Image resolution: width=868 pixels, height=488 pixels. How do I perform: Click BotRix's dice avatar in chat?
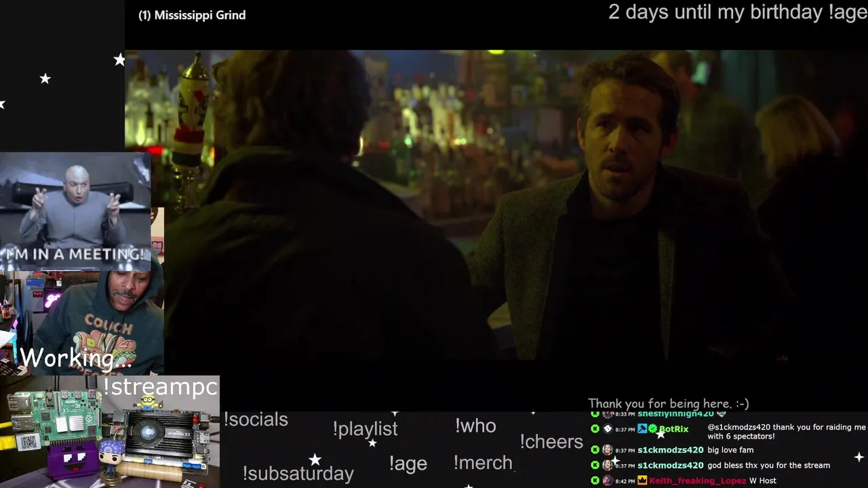tap(608, 429)
